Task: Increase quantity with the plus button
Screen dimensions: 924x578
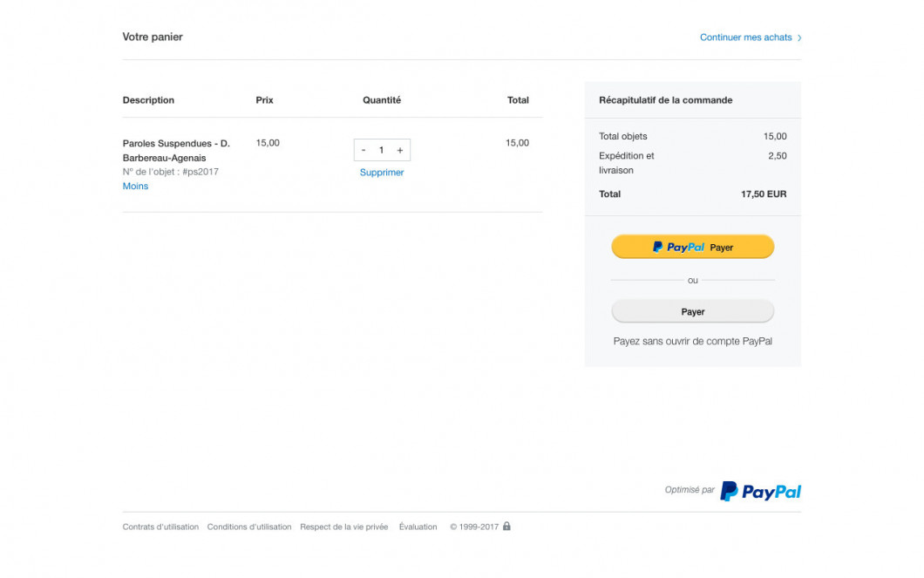Action: pos(400,150)
